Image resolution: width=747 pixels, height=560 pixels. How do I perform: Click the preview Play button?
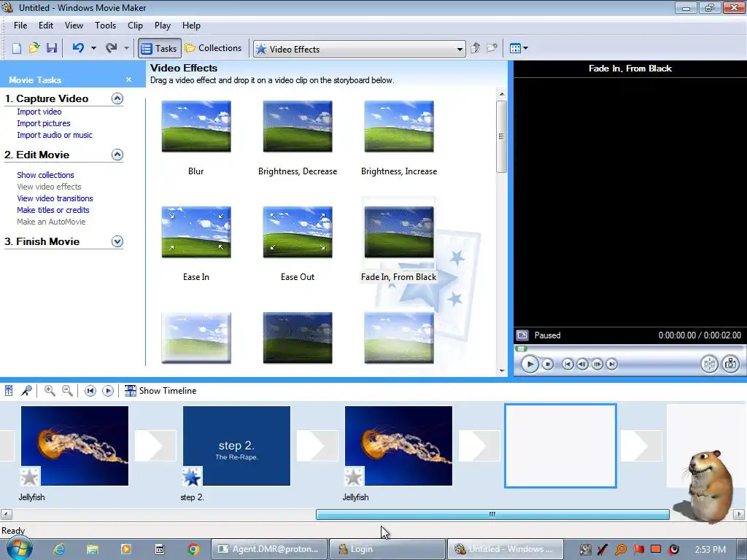pyautogui.click(x=530, y=365)
